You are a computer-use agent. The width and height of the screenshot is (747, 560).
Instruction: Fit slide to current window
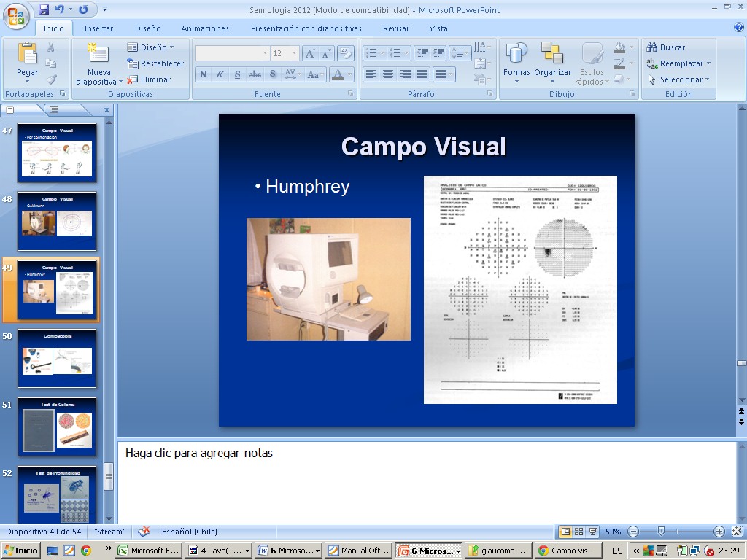(x=736, y=532)
